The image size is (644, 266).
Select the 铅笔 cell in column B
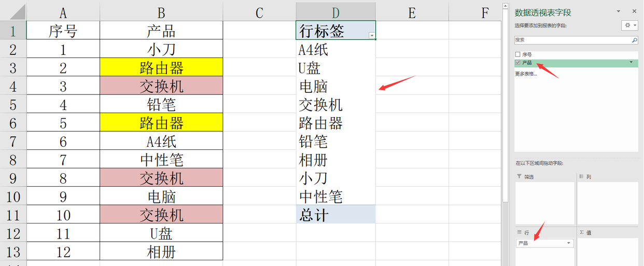(x=161, y=104)
